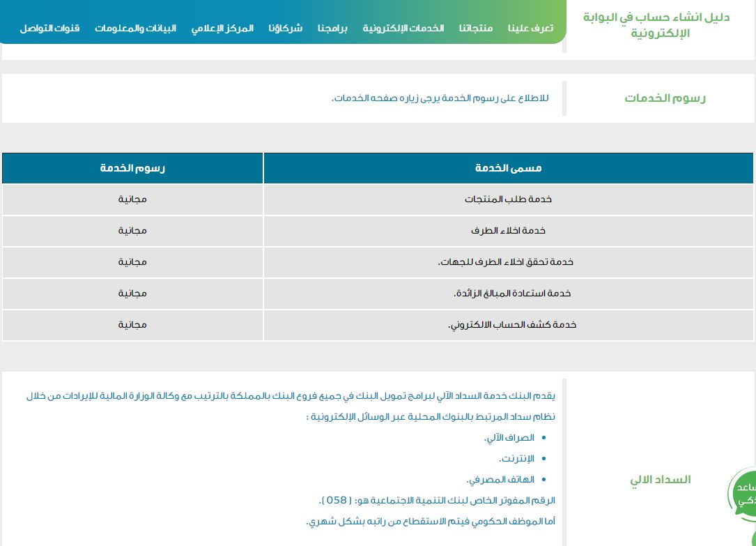Image resolution: width=756 pixels, height=546 pixels.
Task: Click the biller number line containing '( 058 )'
Action: click(x=437, y=500)
